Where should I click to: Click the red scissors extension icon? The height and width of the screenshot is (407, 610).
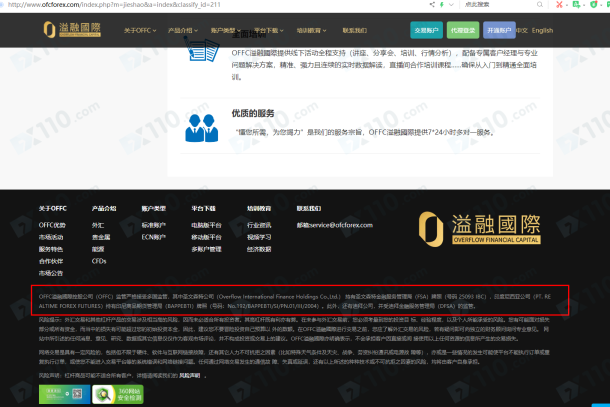tap(559, 5)
